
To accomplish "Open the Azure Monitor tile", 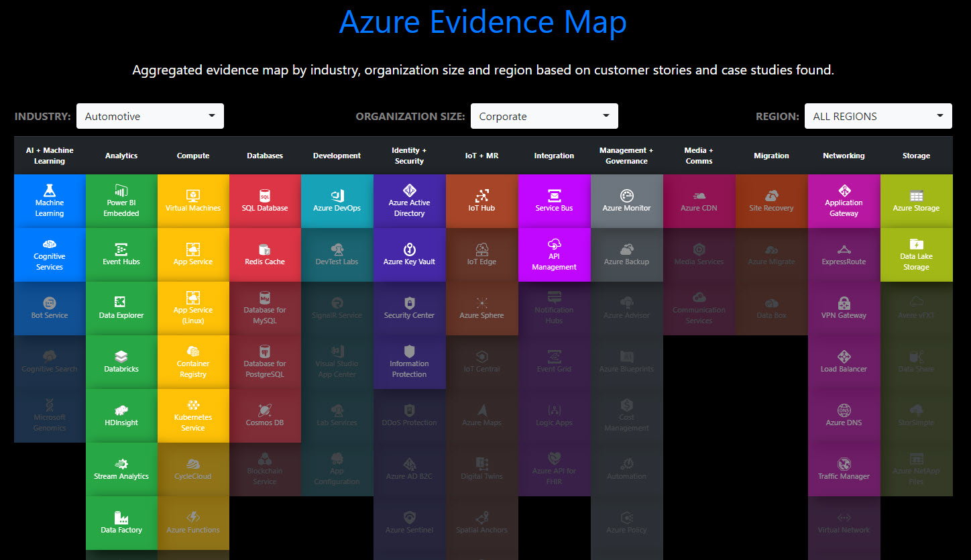I will coord(627,201).
